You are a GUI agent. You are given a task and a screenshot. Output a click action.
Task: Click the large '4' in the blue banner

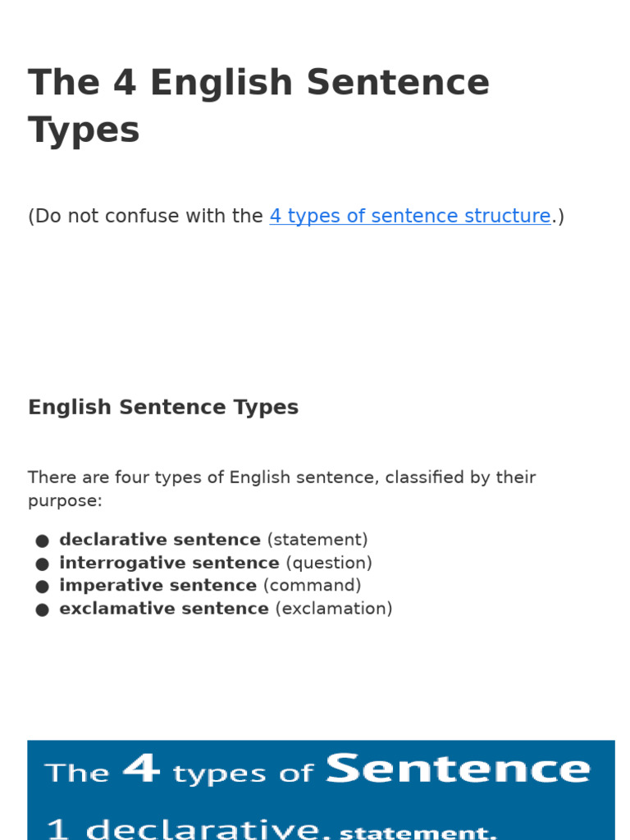click(x=140, y=769)
